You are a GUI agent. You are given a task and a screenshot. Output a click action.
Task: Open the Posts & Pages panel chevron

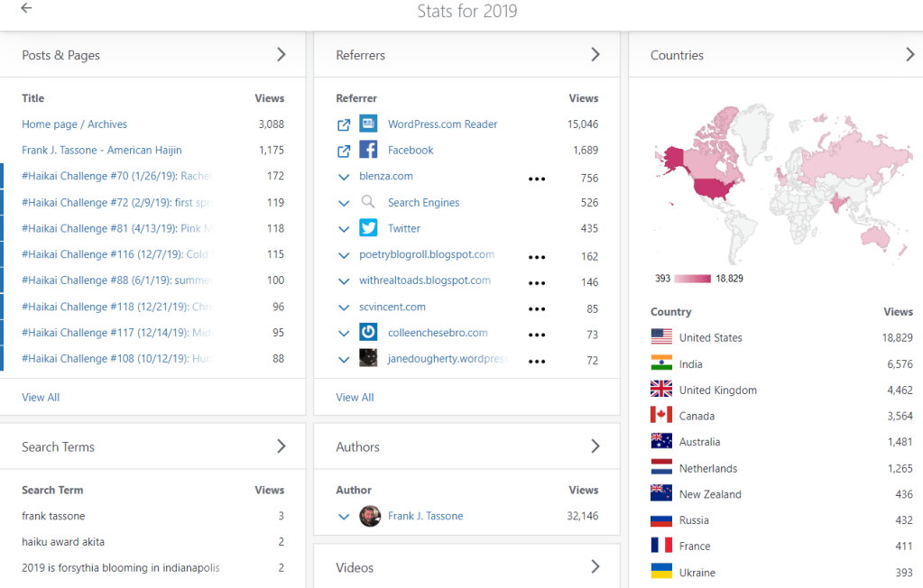282,55
